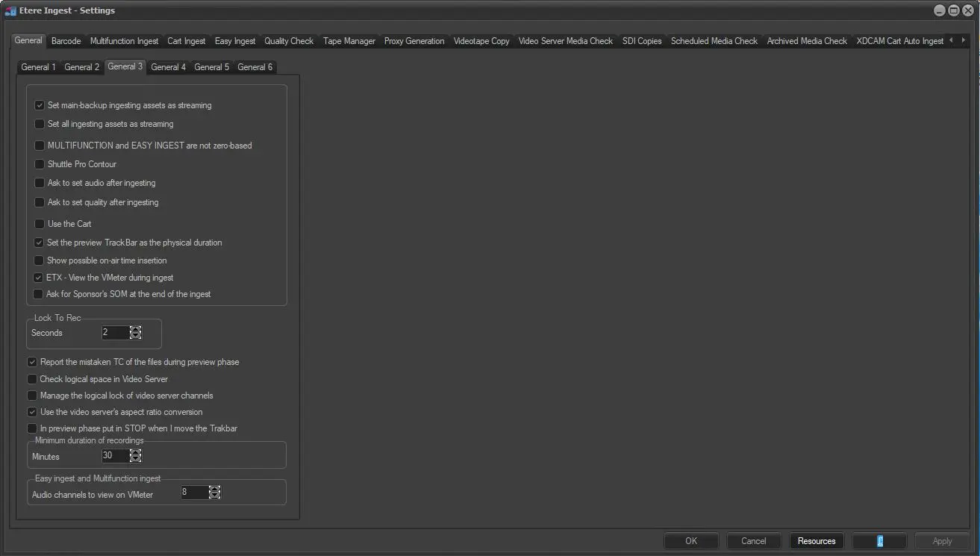Click the Cancel button

tap(753, 541)
